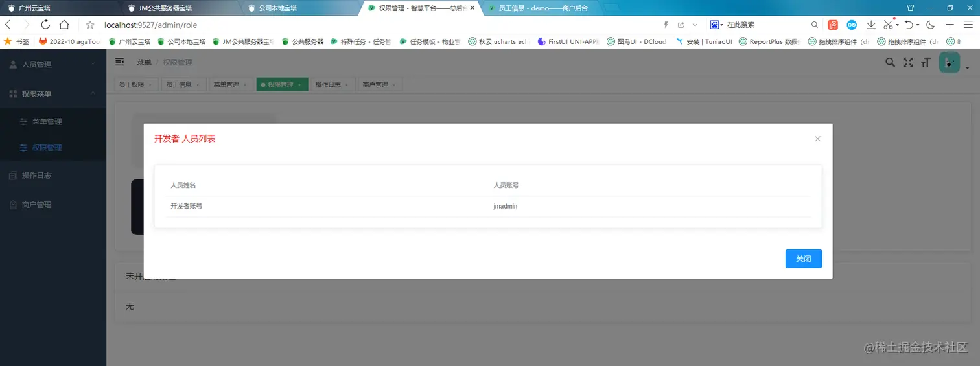
Task: Open the ReportPlus bookmark
Action: click(770, 41)
